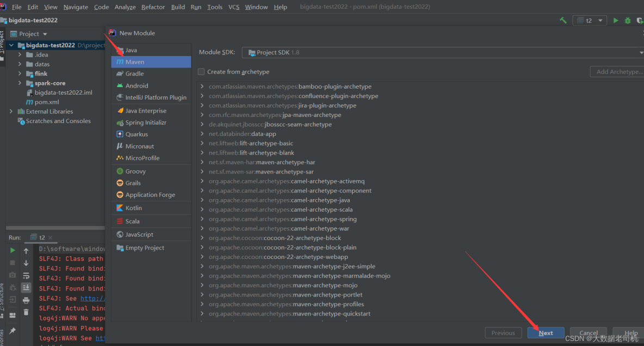Viewport: 644px width, 346px height.
Task: Collapse the bigdata-test2022 project node
Action: point(12,45)
